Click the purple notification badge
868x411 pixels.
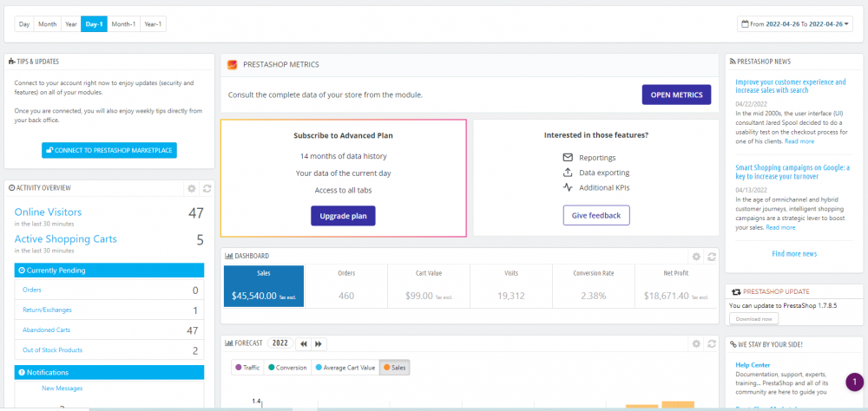[855, 382]
